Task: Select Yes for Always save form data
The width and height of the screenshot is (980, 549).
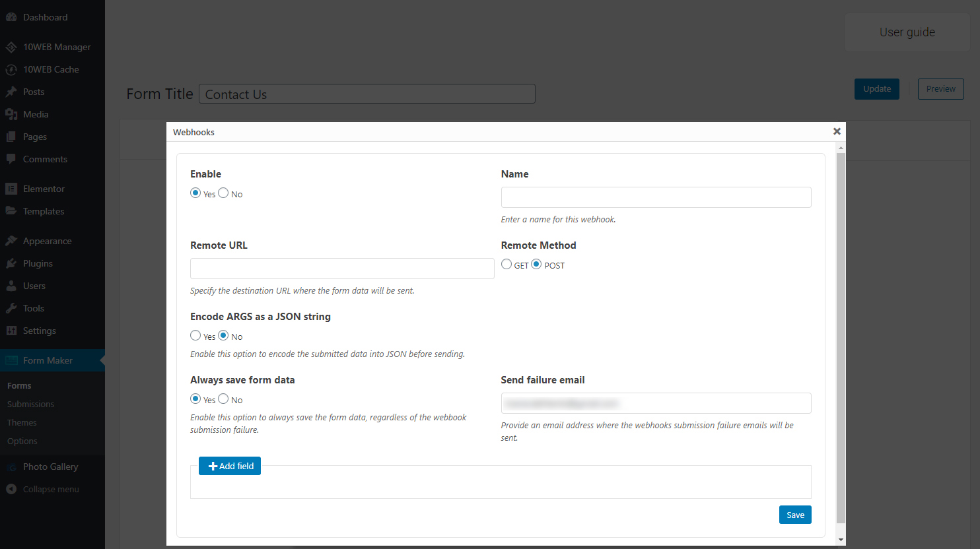Action: [195, 399]
